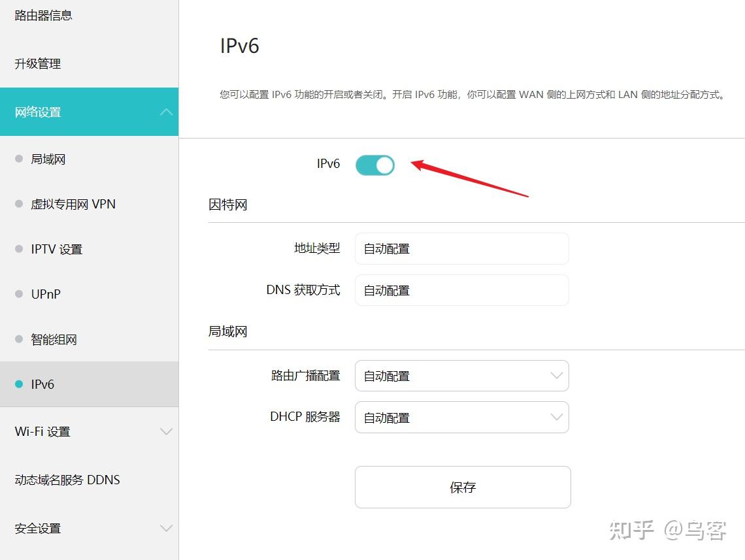Go to 动态域名服务 DDNS settings
Screen dimensions: 745x560
pos(67,480)
